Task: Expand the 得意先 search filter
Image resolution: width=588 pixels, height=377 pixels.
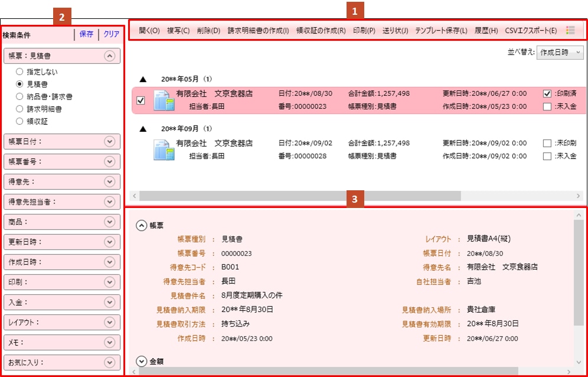Action: (109, 181)
